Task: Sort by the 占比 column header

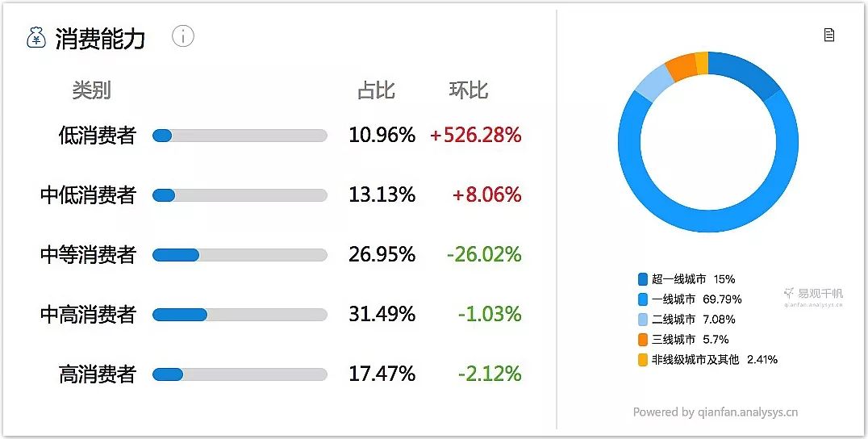Action: click(376, 90)
